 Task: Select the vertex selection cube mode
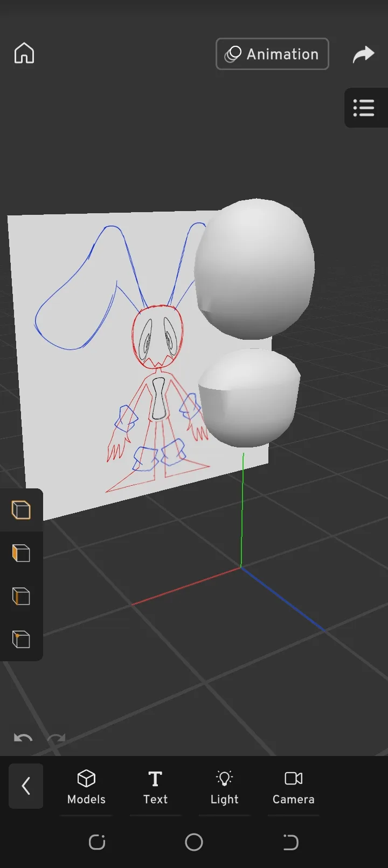[21, 639]
